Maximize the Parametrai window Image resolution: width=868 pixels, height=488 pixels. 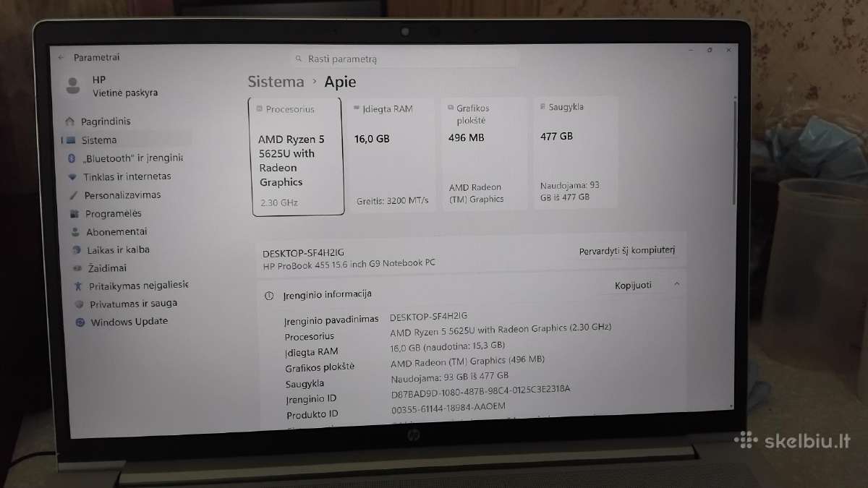710,50
